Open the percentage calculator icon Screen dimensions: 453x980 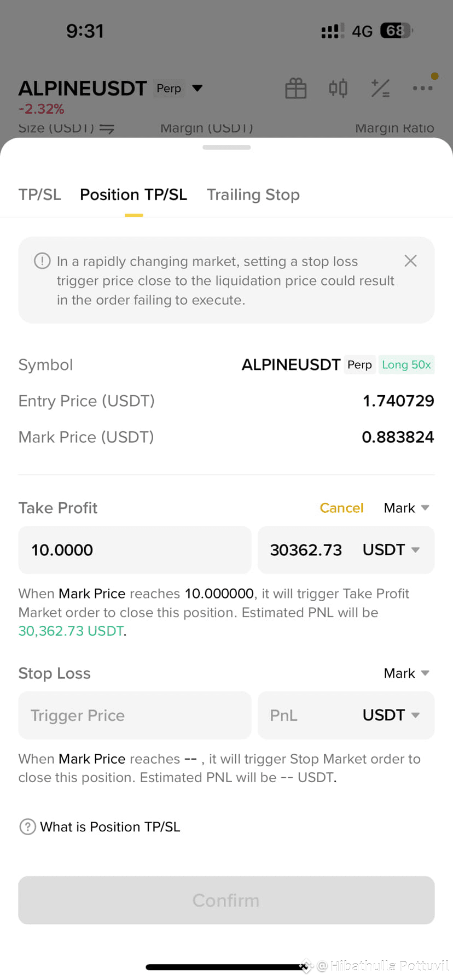tap(380, 88)
